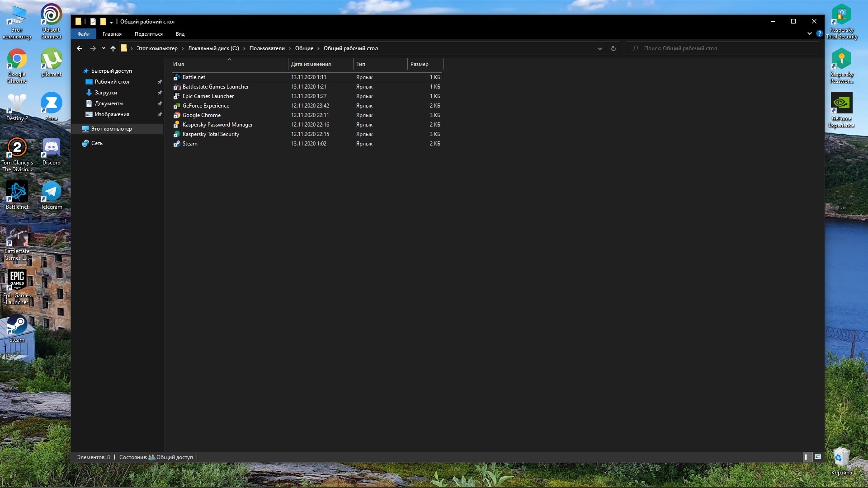Expand chevron after Общие breadcrumb

(x=318, y=48)
